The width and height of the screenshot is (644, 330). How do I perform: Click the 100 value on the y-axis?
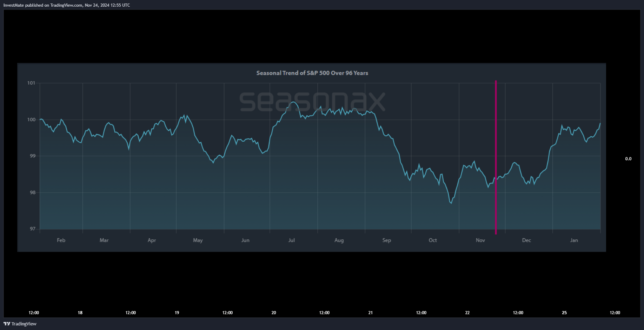click(x=31, y=119)
